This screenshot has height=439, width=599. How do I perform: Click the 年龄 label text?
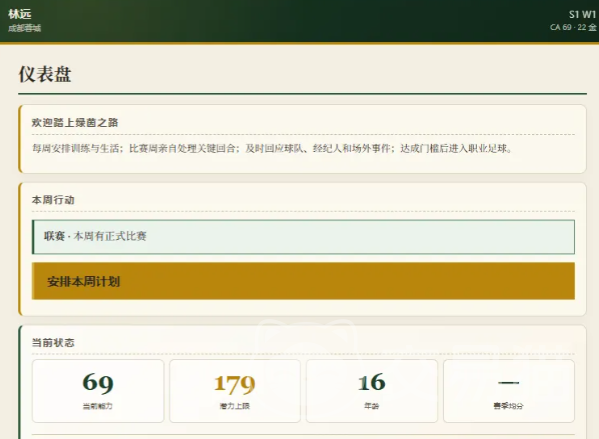(x=372, y=406)
